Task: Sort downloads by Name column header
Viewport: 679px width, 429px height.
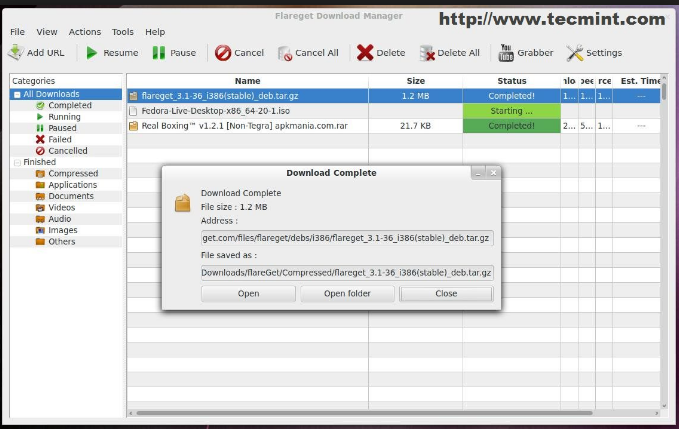Action: [x=247, y=81]
